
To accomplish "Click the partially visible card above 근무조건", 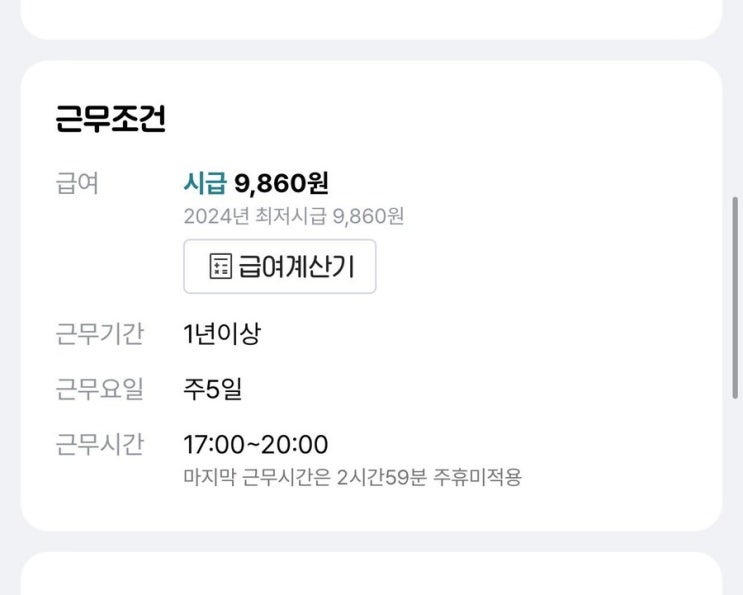I will 372,19.
